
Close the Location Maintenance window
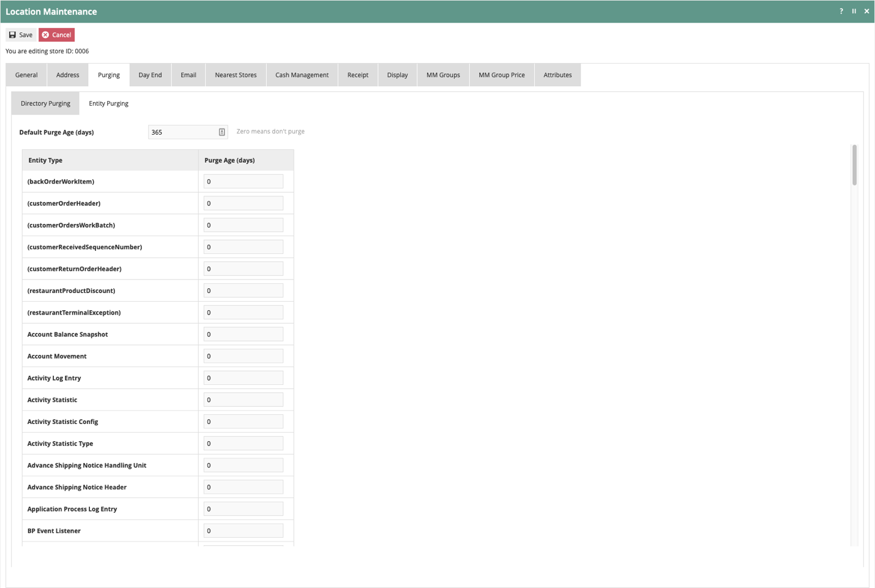click(x=866, y=11)
